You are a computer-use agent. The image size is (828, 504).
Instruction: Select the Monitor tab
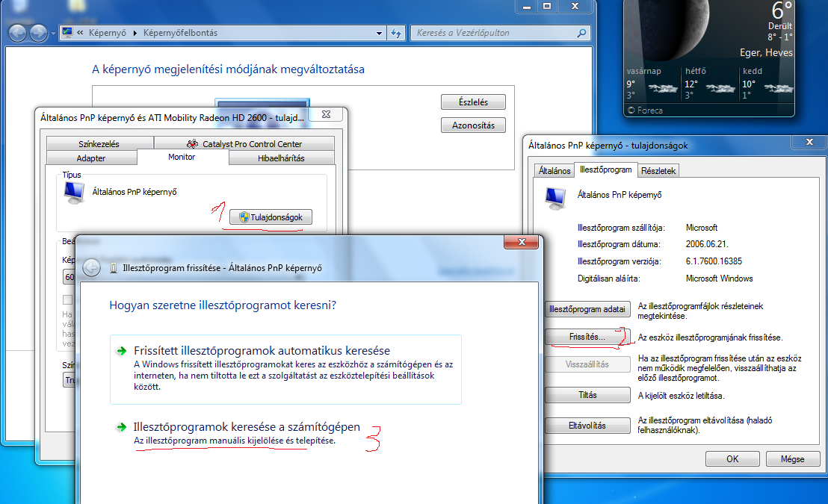182,157
